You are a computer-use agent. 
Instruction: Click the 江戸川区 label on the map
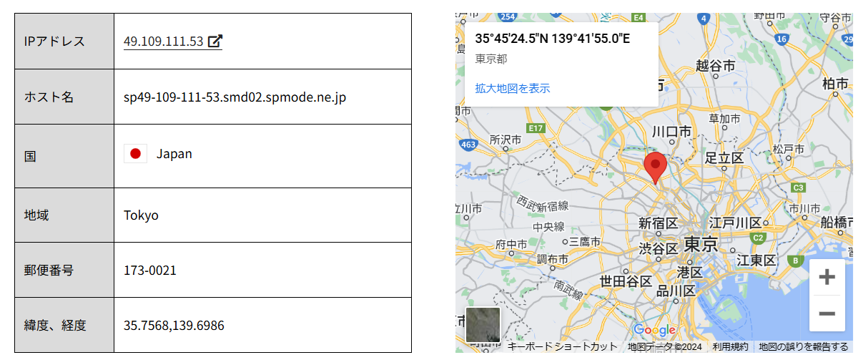pyautogui.click(x=735, y=223)
